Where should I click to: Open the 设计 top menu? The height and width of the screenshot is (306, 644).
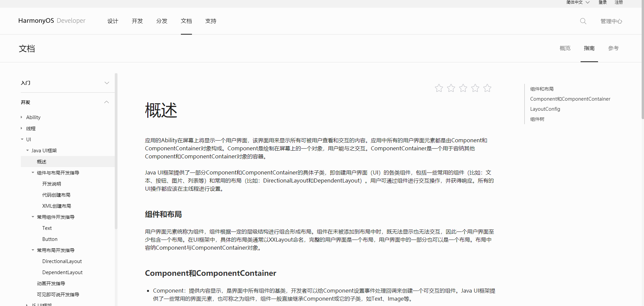tap(113, 21)
